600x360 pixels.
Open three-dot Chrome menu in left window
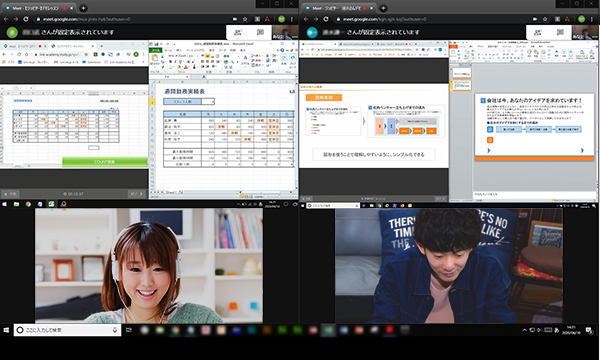(x=292, y=19)
